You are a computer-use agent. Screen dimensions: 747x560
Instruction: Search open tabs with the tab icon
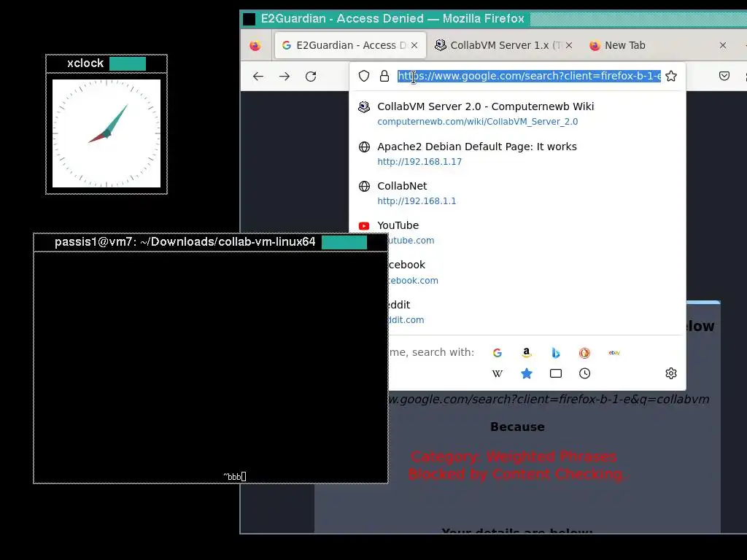coord(555,373)
